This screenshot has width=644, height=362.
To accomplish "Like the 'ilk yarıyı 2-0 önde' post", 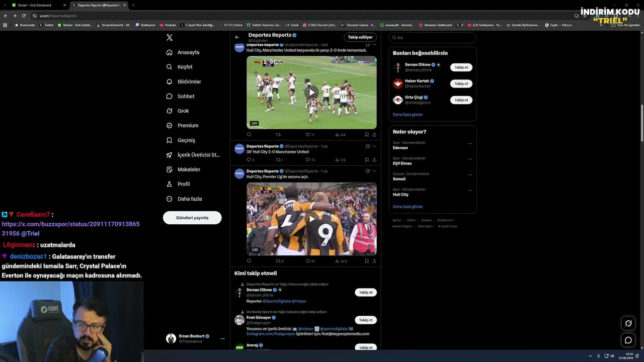I will 307,135.
